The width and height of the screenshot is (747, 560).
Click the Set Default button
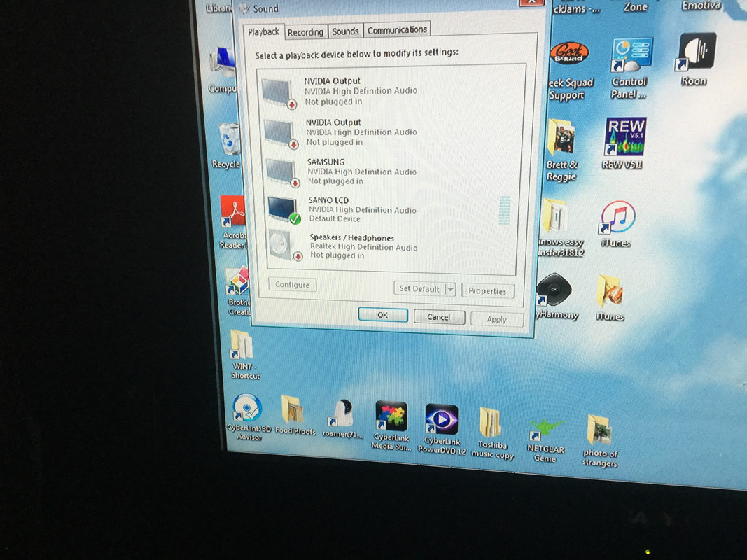coord(419,288)
